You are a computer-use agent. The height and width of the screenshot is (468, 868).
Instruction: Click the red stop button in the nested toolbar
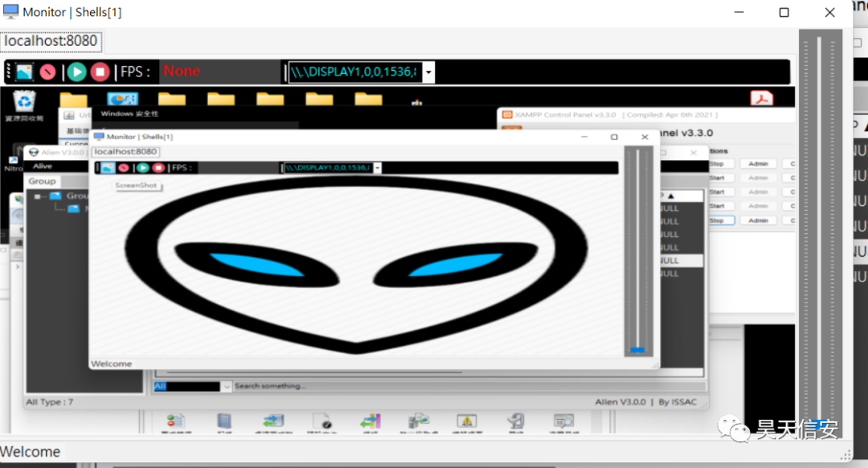[x=158, y=168]
